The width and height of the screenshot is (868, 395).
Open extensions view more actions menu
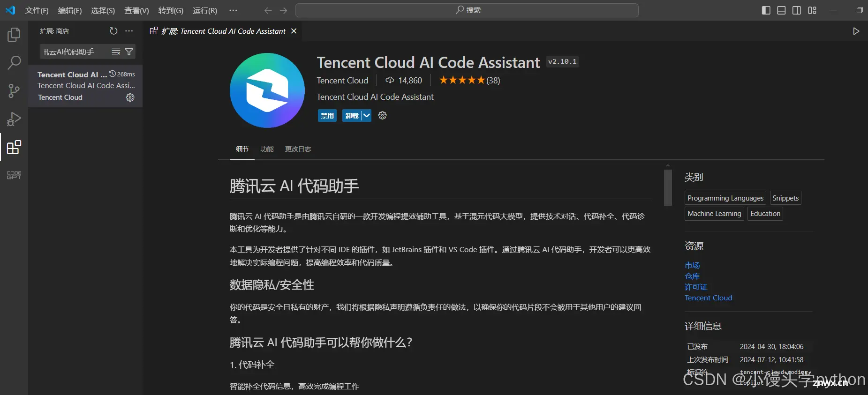click(129, 31)
